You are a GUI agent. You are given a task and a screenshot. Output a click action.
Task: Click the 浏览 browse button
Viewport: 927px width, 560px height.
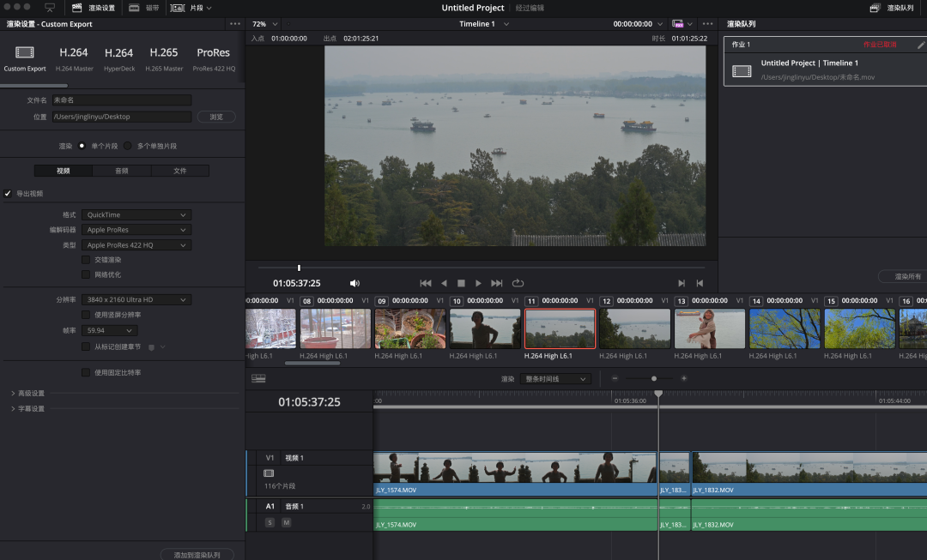(216, 117)
